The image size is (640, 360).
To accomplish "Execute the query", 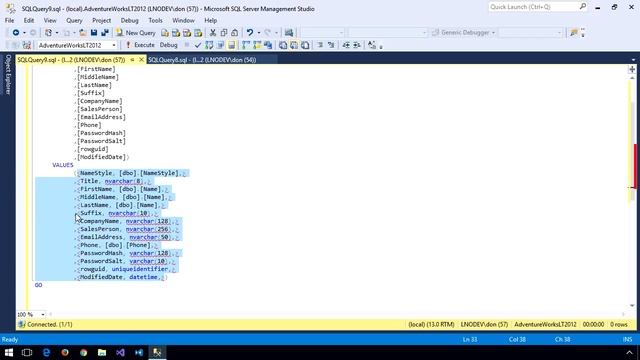I will (140, 45).
